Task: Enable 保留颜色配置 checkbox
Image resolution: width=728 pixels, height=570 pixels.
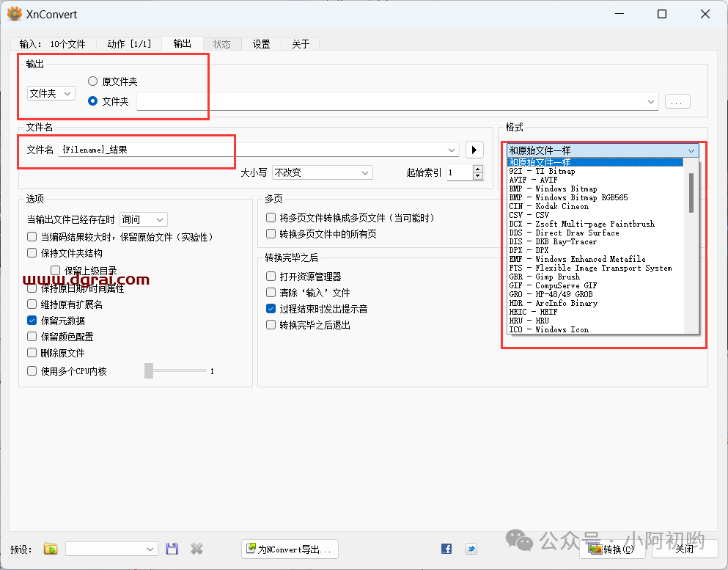Action: [32, 336]
